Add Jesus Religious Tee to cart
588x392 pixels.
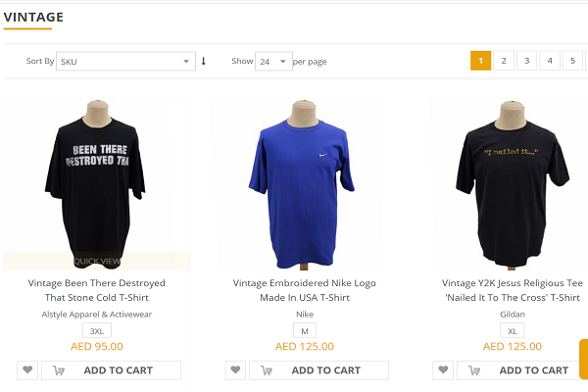[x=522, y=370]
